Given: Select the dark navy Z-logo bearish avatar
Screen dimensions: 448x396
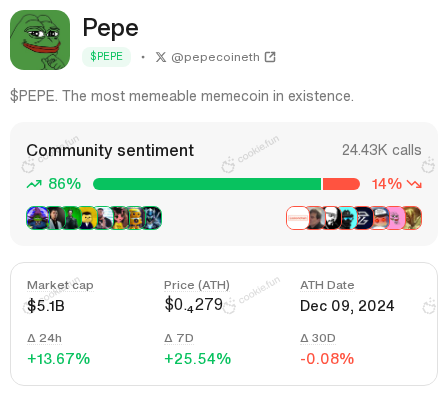Looking at the screenshot, I should tap(363, 218).
